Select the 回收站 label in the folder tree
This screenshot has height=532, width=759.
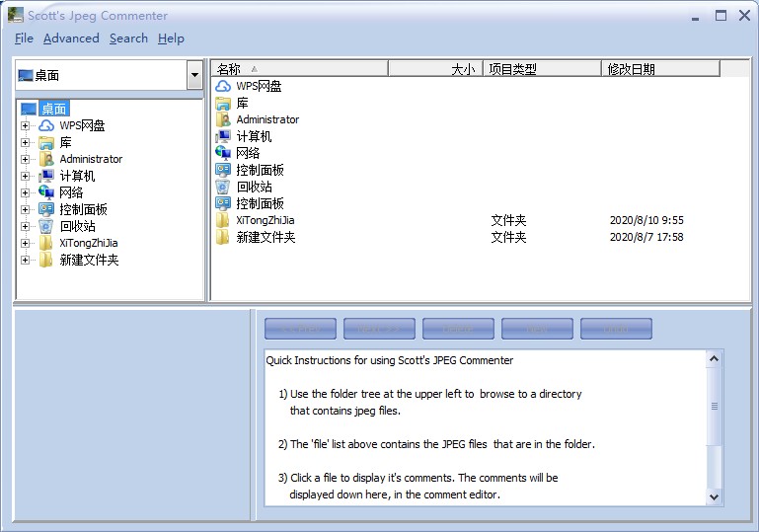point(77,227)
